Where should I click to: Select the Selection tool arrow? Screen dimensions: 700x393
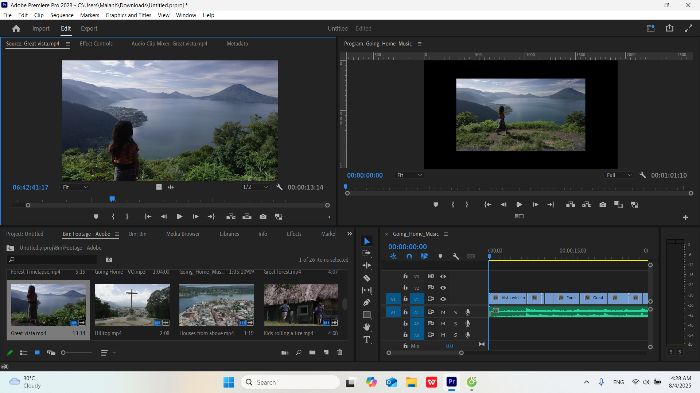367,241
